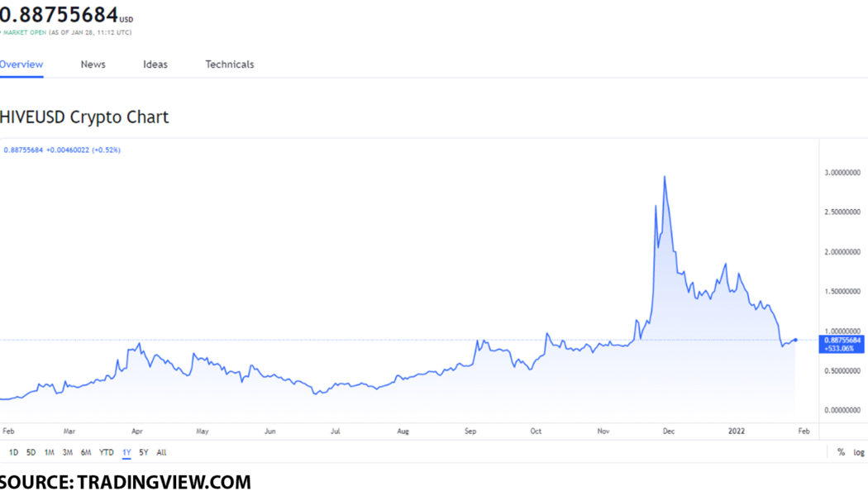Return to the Overview tab

pos(21,64)
